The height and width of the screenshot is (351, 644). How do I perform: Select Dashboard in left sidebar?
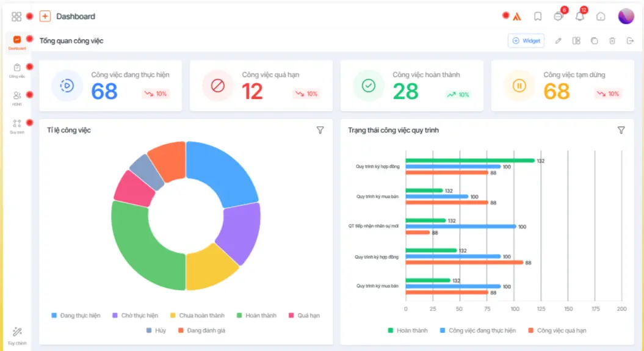point(17,42)
